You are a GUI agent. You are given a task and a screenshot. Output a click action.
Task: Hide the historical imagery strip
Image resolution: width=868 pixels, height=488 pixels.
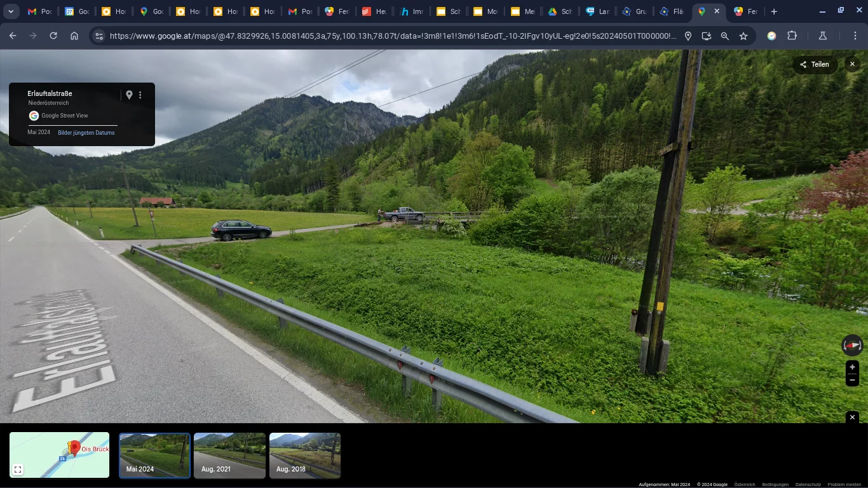[x=853, y=417]
